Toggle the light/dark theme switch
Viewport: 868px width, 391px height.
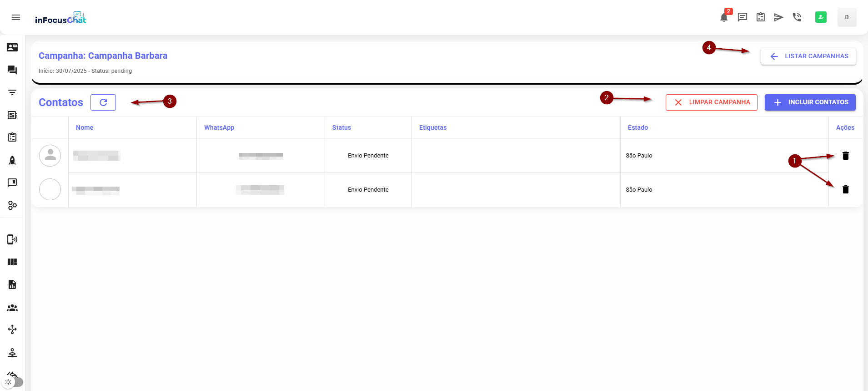(13, 382)
